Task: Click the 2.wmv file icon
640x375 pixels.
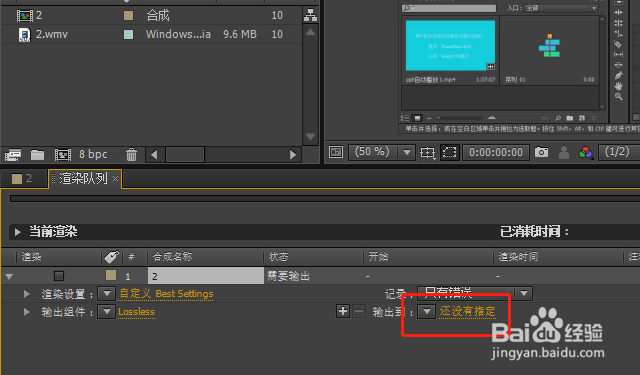Action: 24,35
